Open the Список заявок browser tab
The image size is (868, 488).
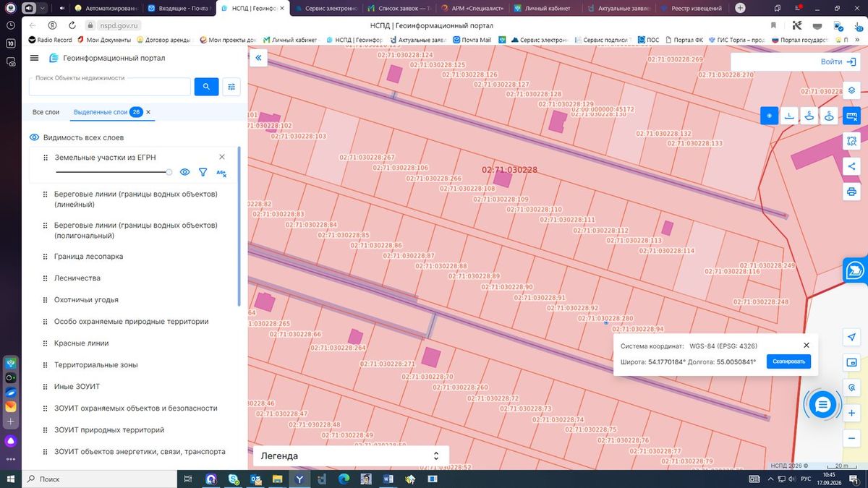398,8
